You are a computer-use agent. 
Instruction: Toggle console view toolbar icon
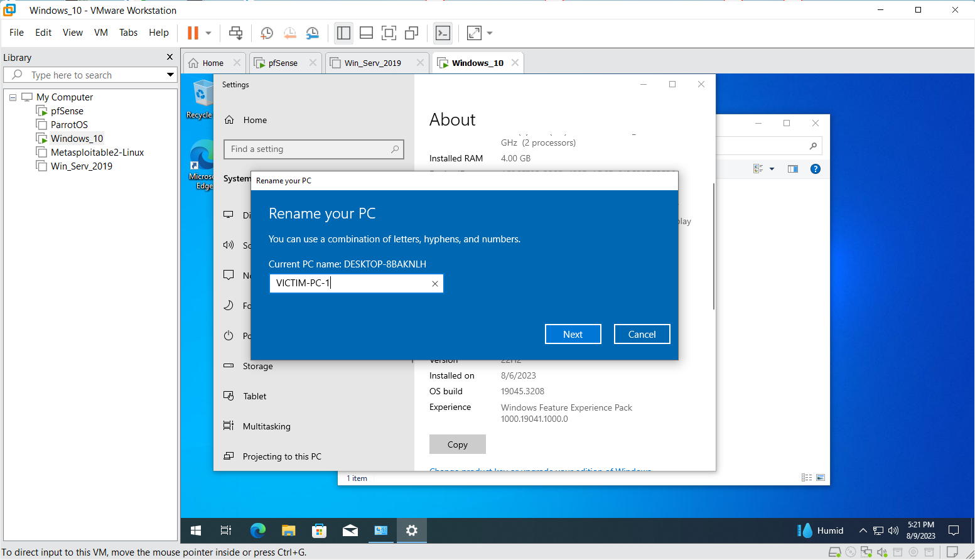pyautogui.click(x=443, y=33)
